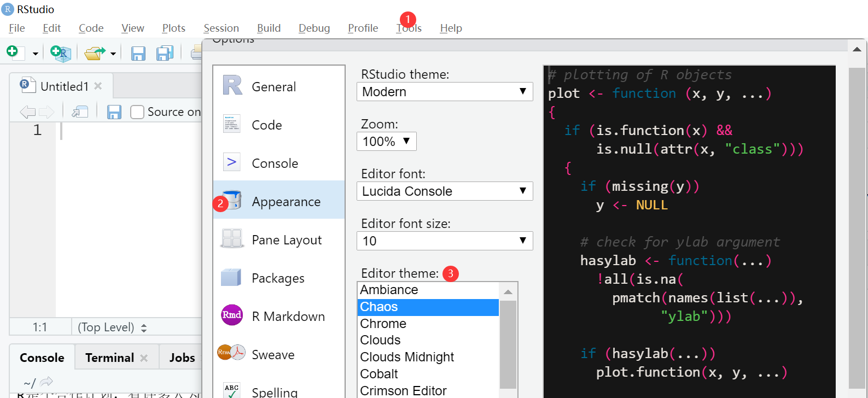Open the File menu
The height and width of the screenshot is (398, 868).
click(17, 28)
